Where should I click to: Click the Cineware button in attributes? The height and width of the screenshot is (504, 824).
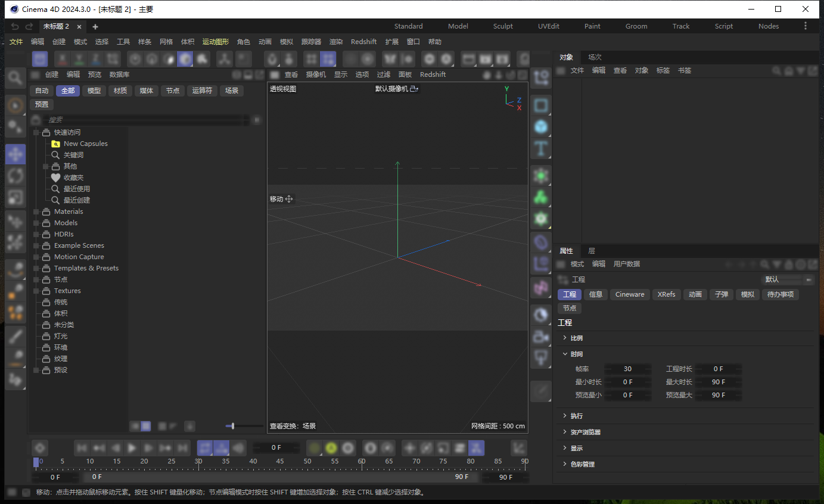(x=629, y=294)
